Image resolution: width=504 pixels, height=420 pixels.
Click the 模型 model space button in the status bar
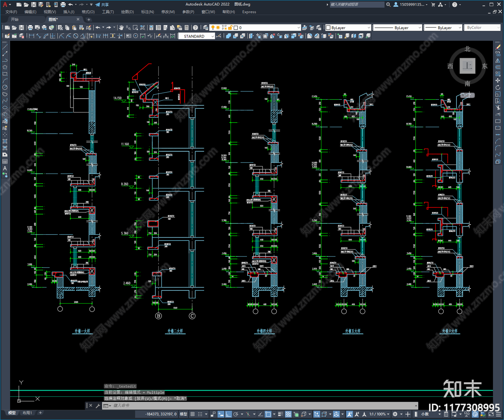pos(183,414)
